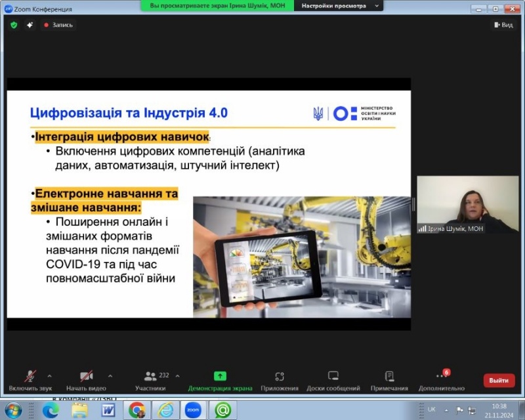The width and height of the screenshot is (525, 420).
Task: Open the Настройки просмотра view options dropdown
Action: [x=340, y=5]
